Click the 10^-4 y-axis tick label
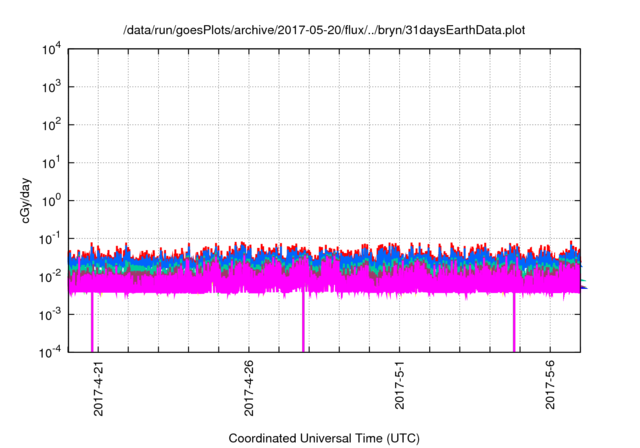This screenshot has width=640, height=448. [50, 352]
